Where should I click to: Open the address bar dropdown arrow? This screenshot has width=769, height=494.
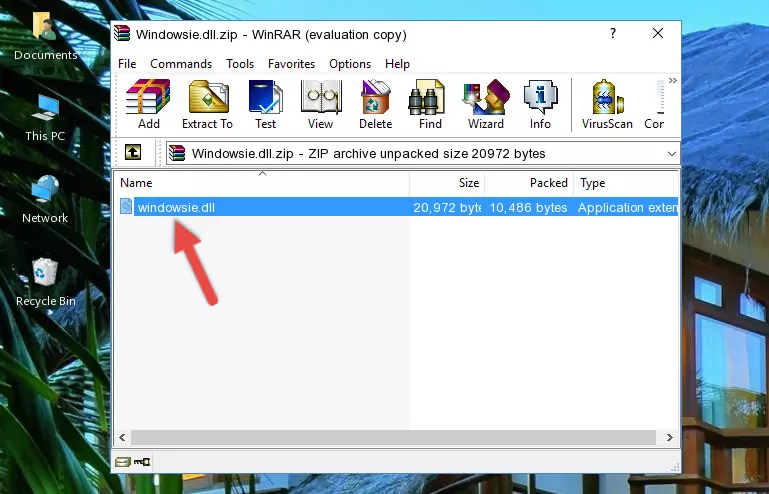point(671,154)
